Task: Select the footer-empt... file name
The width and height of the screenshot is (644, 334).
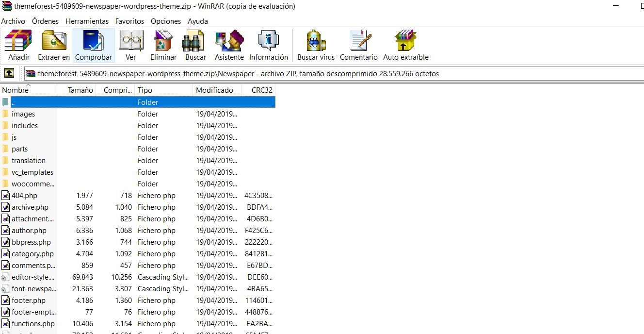Action: (33, 312)
